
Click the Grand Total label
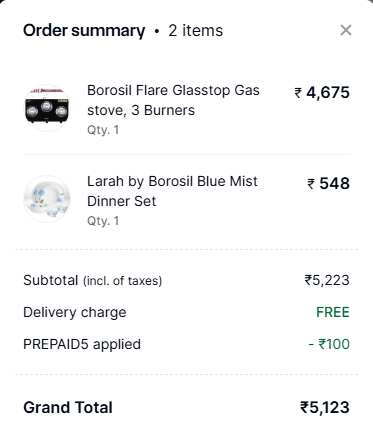68,407
